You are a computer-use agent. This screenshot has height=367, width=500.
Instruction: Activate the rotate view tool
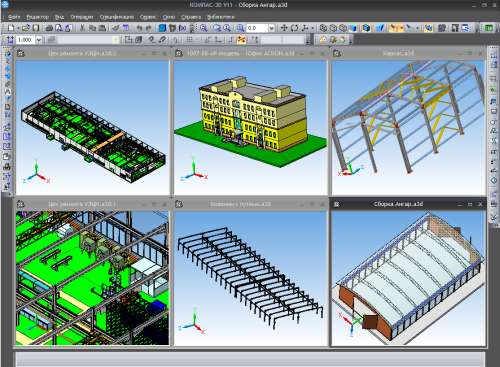click(294, 28)
